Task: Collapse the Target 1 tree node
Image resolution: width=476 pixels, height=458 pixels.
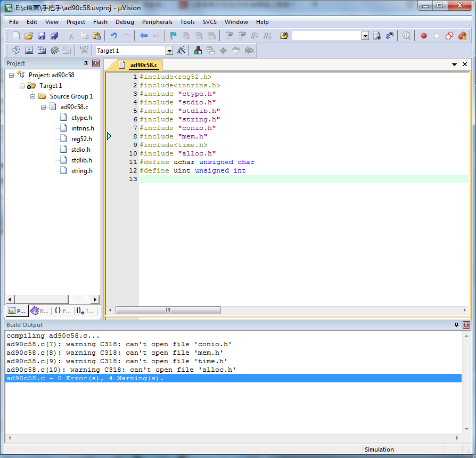Action: 22,86
